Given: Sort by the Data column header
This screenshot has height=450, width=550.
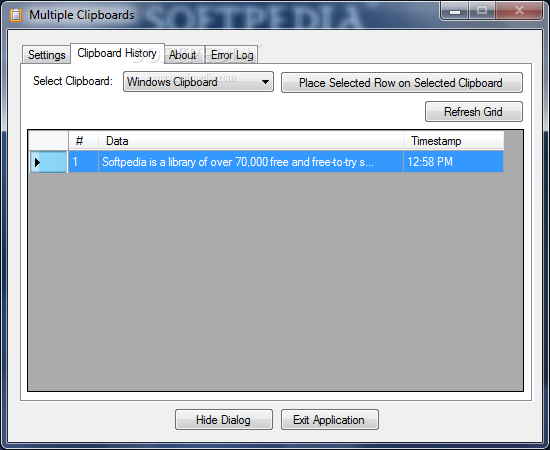Looking at the screenshot, I should (251, 141).
